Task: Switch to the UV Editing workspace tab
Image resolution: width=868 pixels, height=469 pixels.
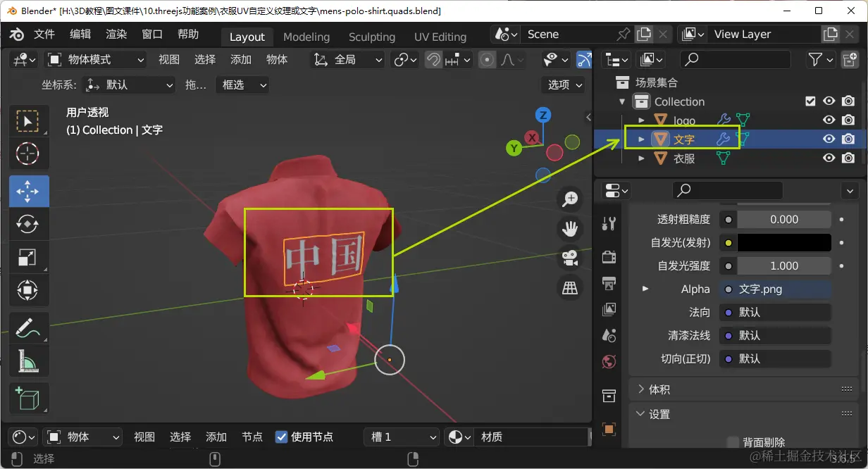Action: tap(440, 37)
